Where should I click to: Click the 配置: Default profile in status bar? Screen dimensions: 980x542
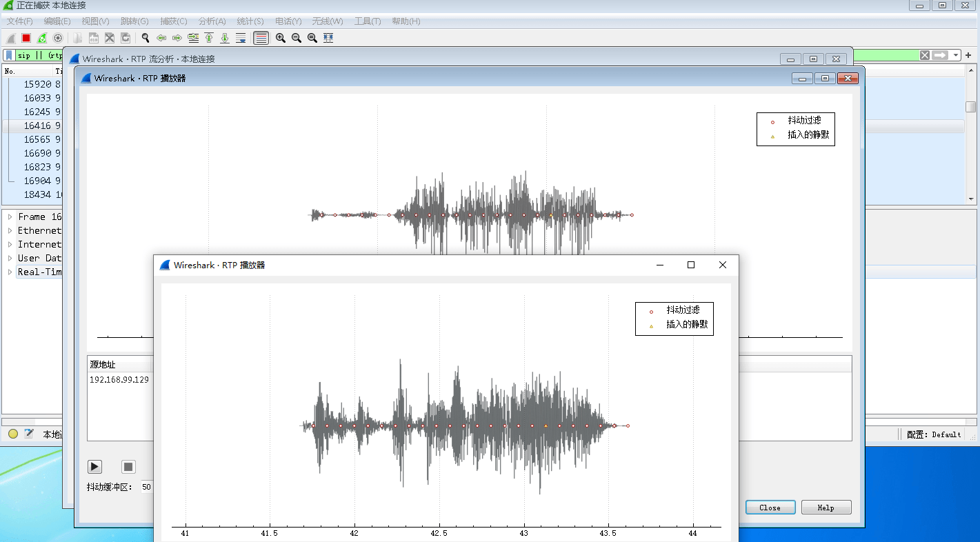[x=934, y=434]
